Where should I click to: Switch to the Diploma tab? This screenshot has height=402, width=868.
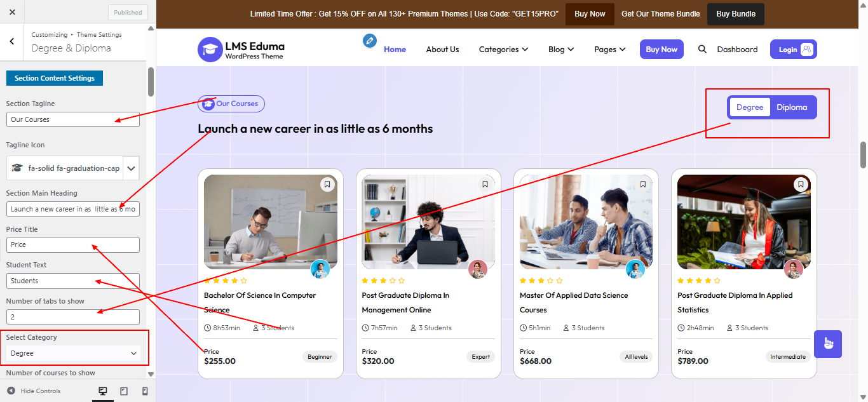[x=792, y=107]
